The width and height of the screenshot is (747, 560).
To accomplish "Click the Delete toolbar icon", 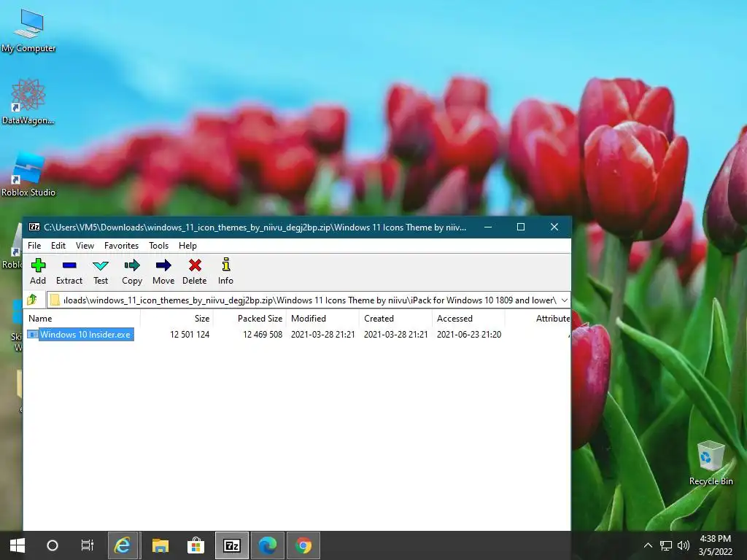I will point(194,272).
